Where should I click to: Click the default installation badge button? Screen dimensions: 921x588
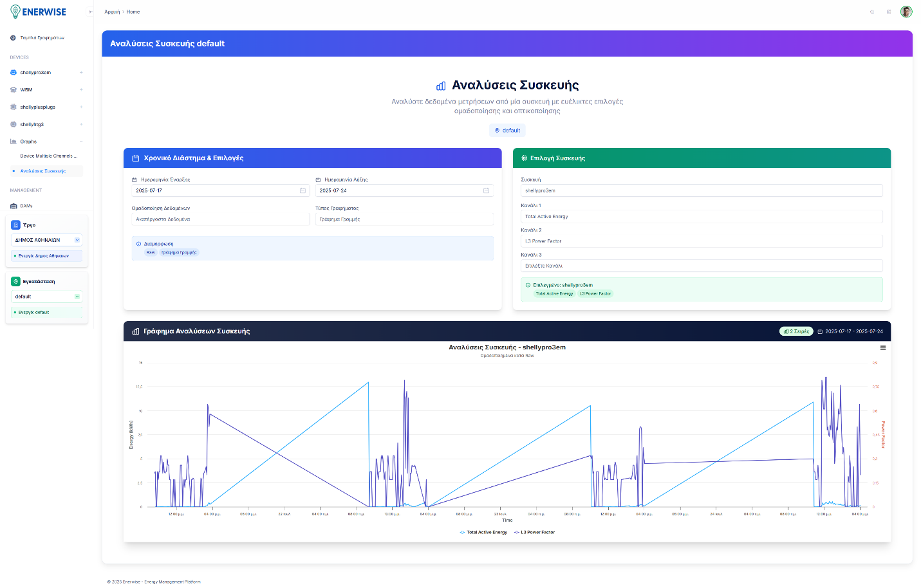(507, 131)
